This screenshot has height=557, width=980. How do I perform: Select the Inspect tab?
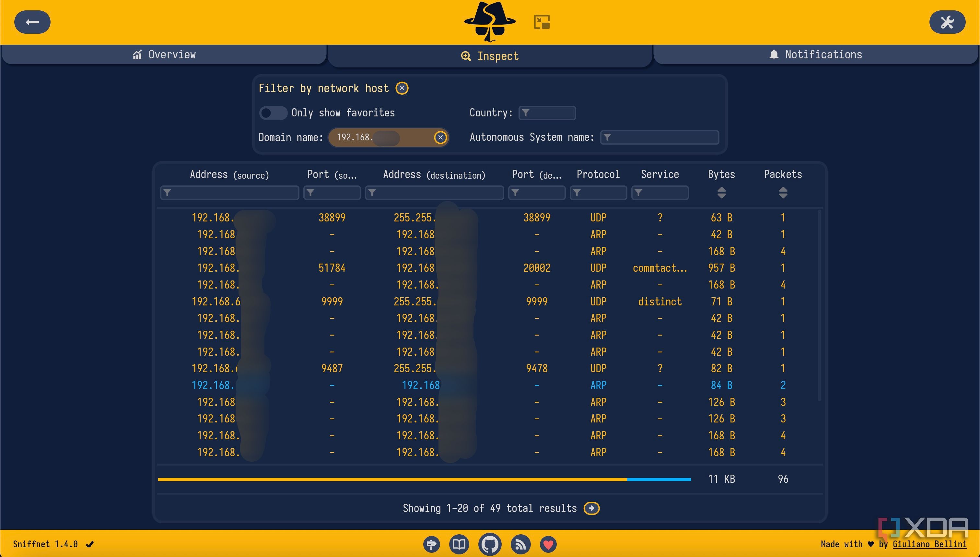[x=490, y=56]
